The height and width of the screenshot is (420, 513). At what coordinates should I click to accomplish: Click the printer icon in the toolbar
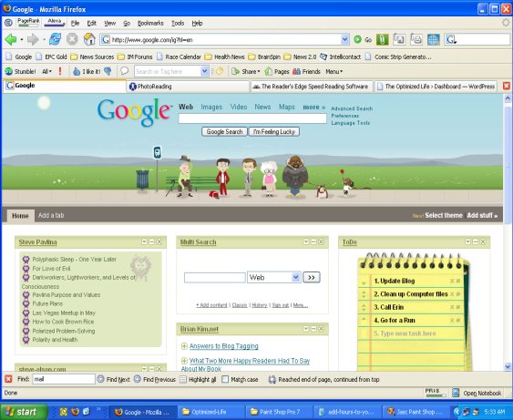[416, 39]
